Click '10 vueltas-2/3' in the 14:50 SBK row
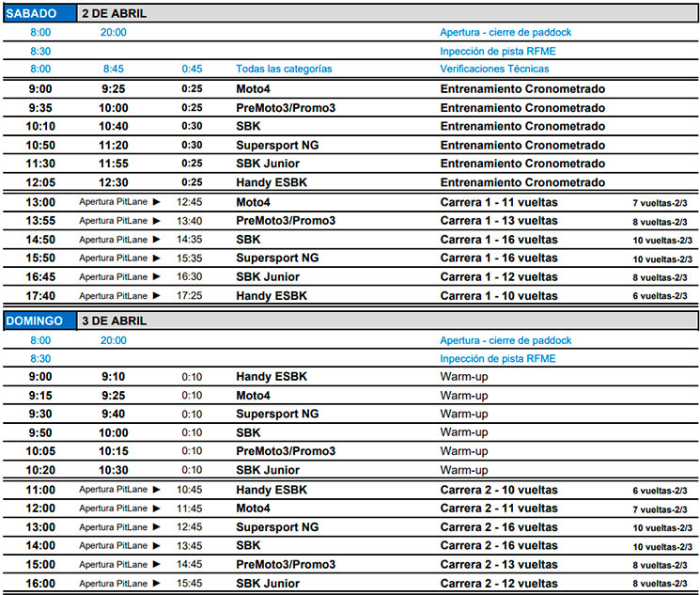Image resolution: width=700 pixels, height=595 pixels. (662, 241)
